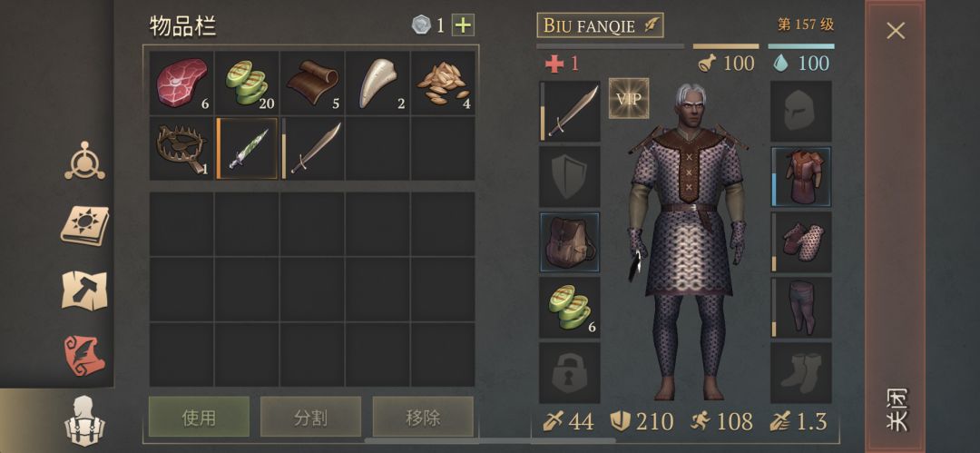Click the 移除 (remove) button
This screenshot has width=980, height=453.
(423, 417)
